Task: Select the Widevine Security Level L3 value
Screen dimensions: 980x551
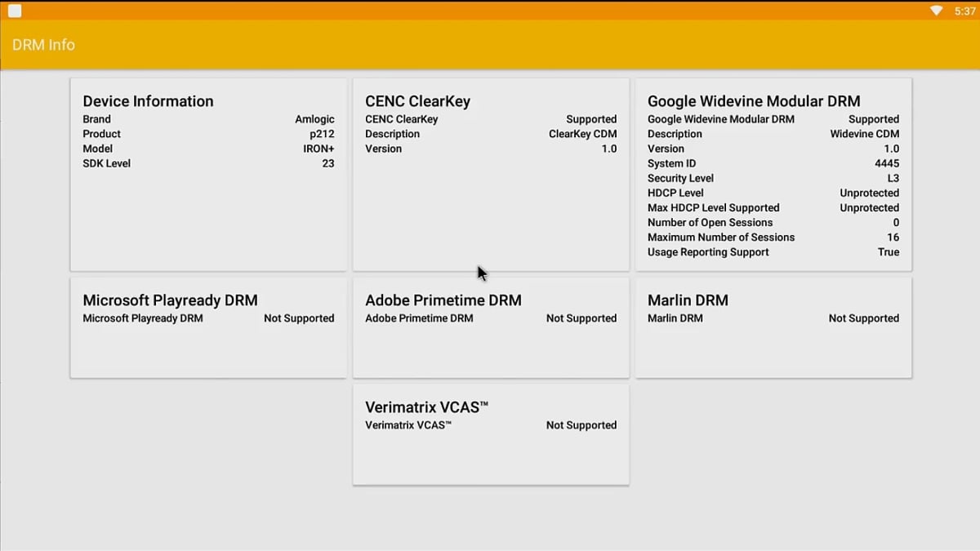Action: pyautogui.click(x=893, y=178)
